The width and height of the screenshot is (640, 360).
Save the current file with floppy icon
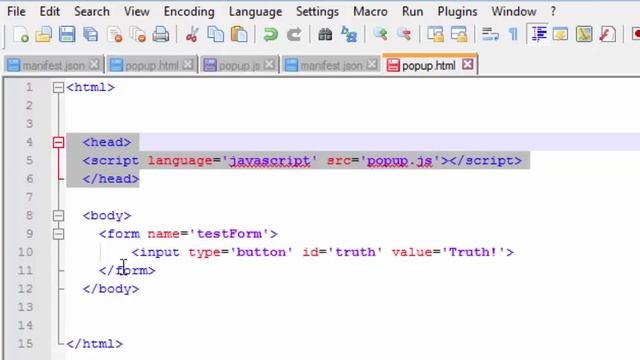coord(67,35)
